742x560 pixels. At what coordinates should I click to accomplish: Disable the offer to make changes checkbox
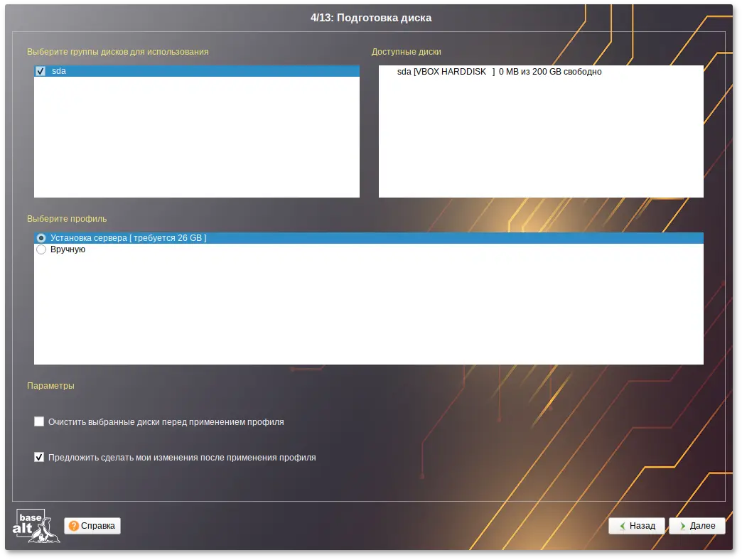point(39,457)
